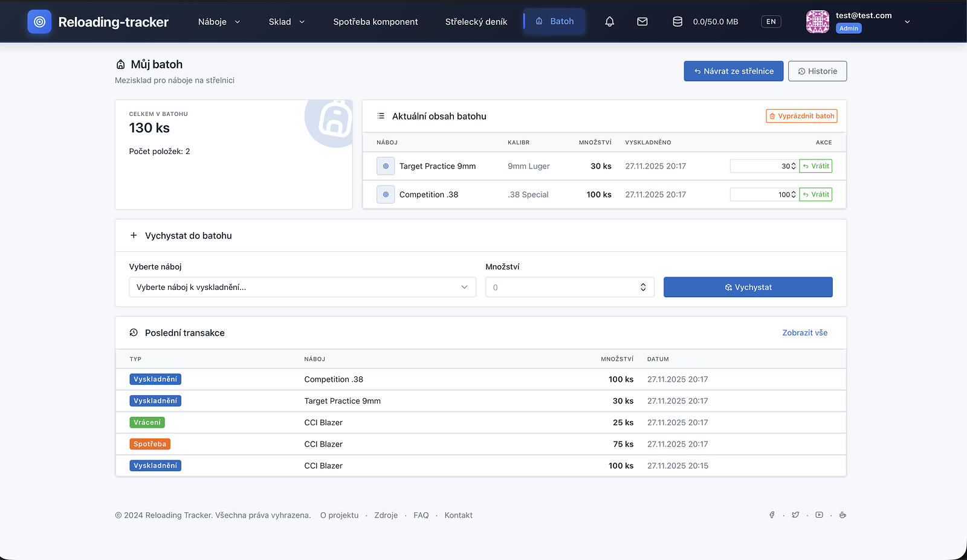Open the YouTube footer icon

(819, 515)
